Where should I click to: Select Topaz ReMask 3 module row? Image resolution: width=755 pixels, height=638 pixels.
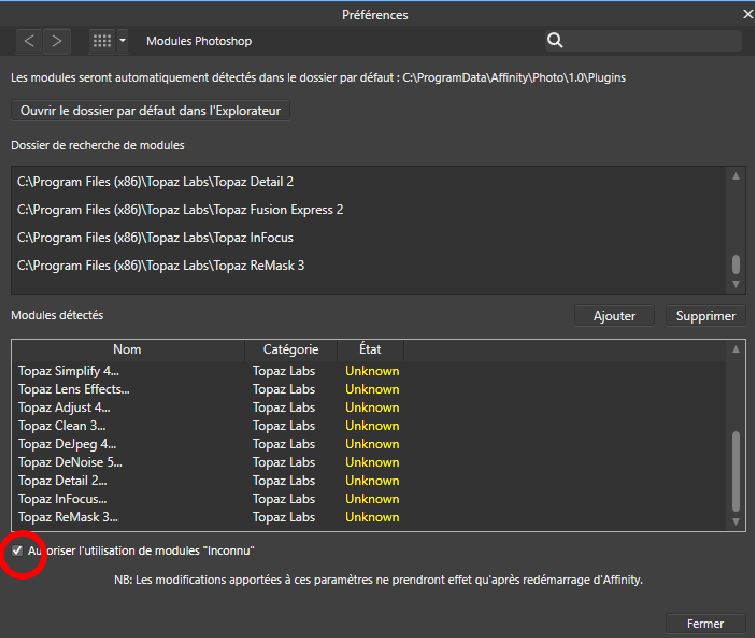[x=369, y=517]
